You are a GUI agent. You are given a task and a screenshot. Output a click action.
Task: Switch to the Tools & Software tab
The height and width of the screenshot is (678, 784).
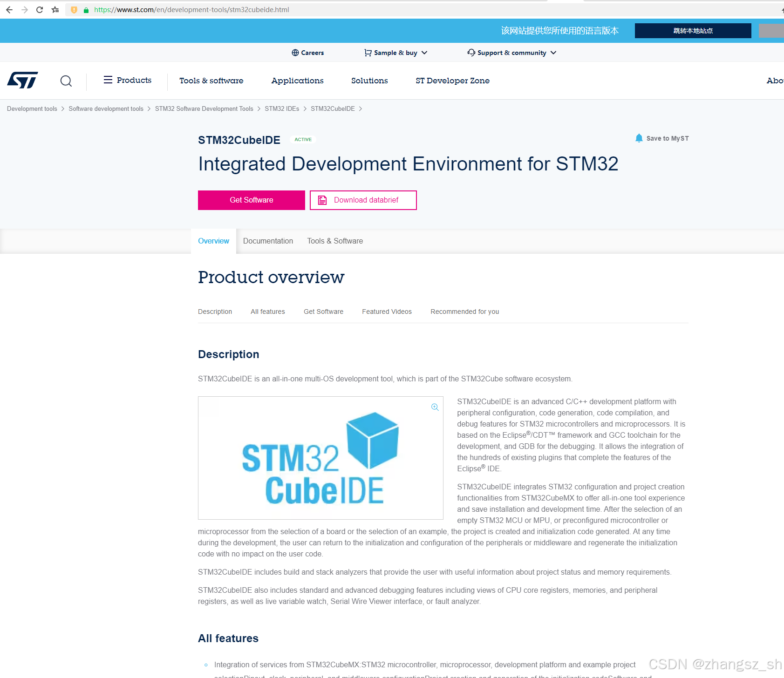pyautogui.click(x=335, y=241)
